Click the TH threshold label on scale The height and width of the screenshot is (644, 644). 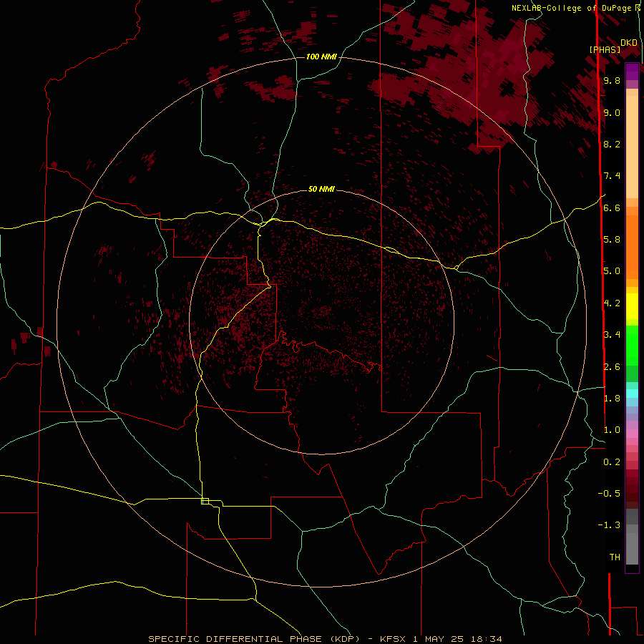tap(615, 557)
